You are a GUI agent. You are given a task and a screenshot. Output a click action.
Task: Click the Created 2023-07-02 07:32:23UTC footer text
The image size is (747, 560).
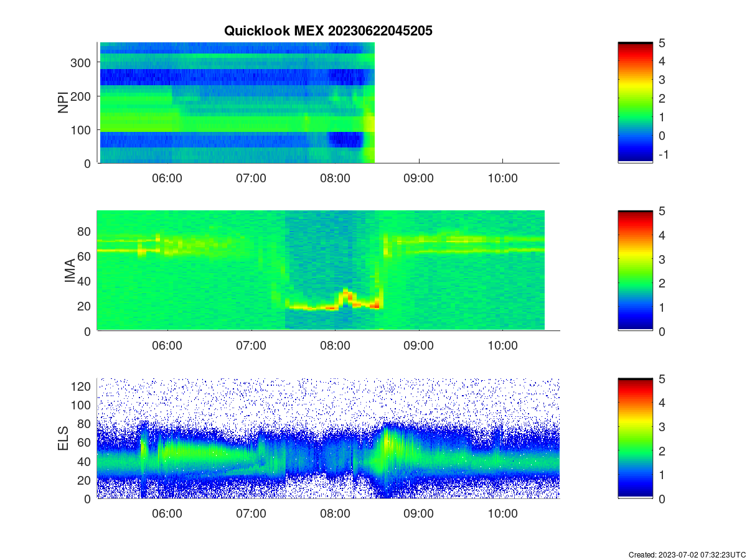[686, 554]
